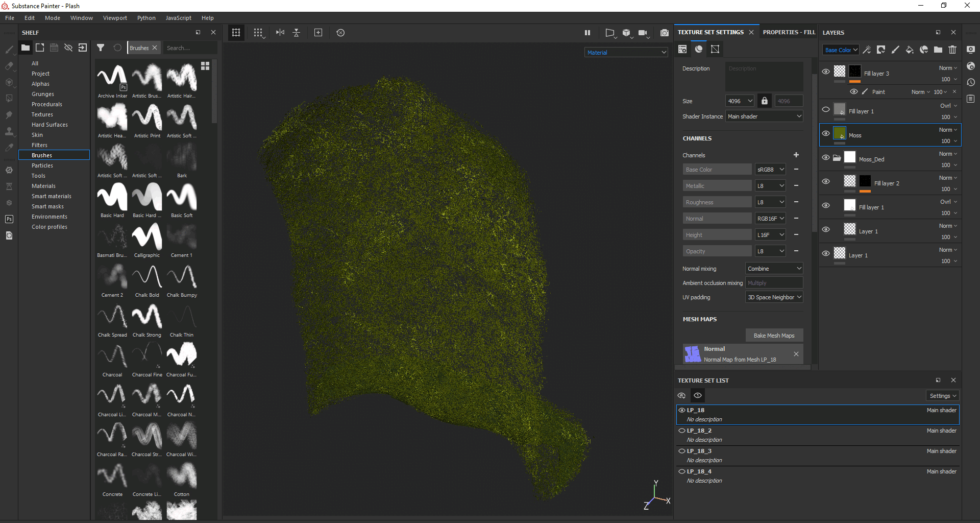Screen dimensions: 980x523
Task: Open Settings in Texture Set List
Action: click(x=942, y=396)
